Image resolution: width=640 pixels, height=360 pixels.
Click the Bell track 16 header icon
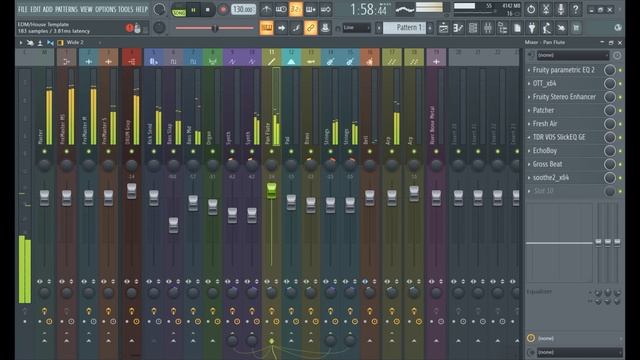coord(369,61)
